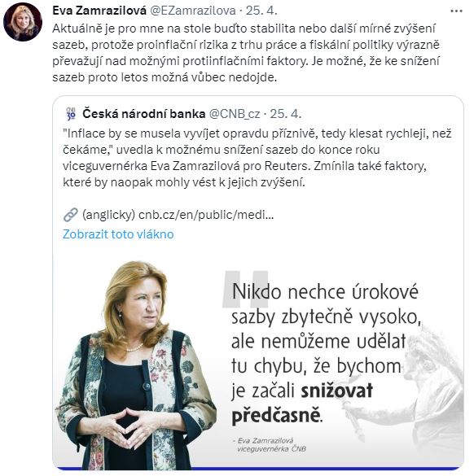Open the @CNB_cz handle
474x476 pixels.
pos(235,114)
